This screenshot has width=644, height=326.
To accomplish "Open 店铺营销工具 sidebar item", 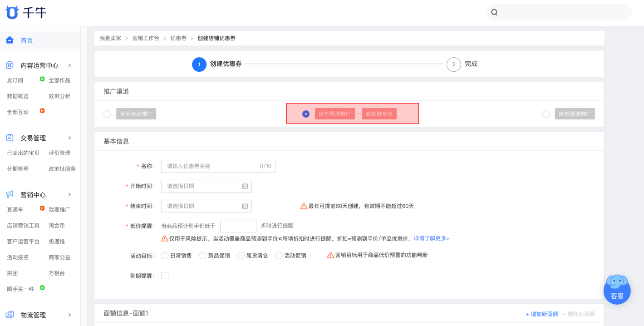I will [x=23, y=226].
